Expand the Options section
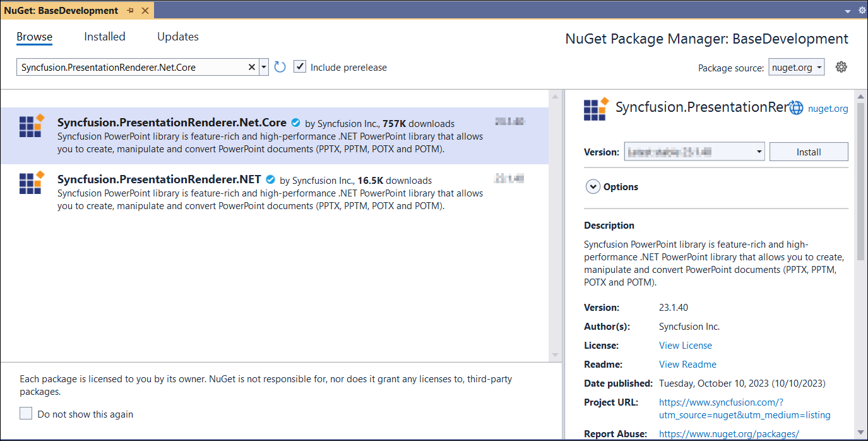This screenshot has height=441, width=868. [x=593, y=186]
